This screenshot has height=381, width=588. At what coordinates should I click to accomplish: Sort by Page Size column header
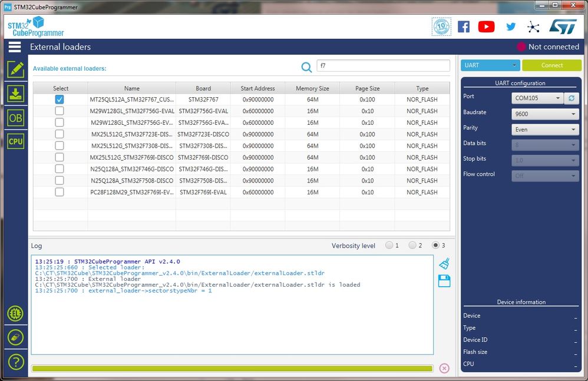point(368,88)
